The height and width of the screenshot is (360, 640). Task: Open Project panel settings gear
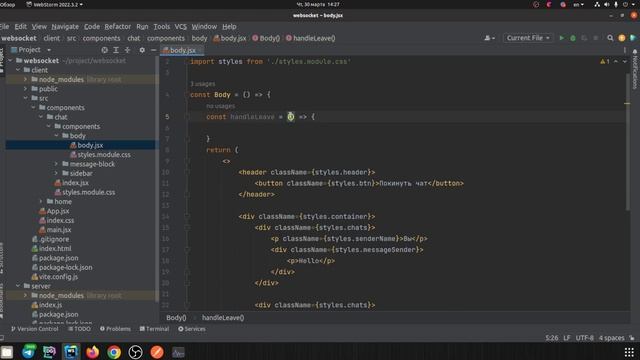pyautogui.click(x=142, y=50)
